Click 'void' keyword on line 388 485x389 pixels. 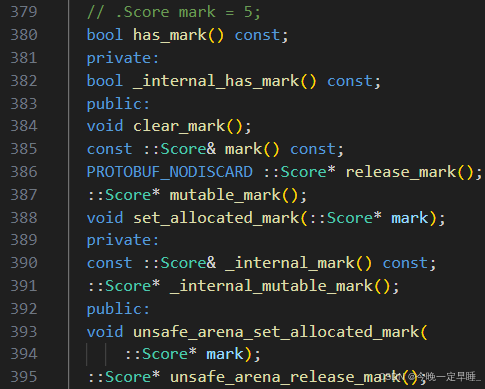pos(105,218)
